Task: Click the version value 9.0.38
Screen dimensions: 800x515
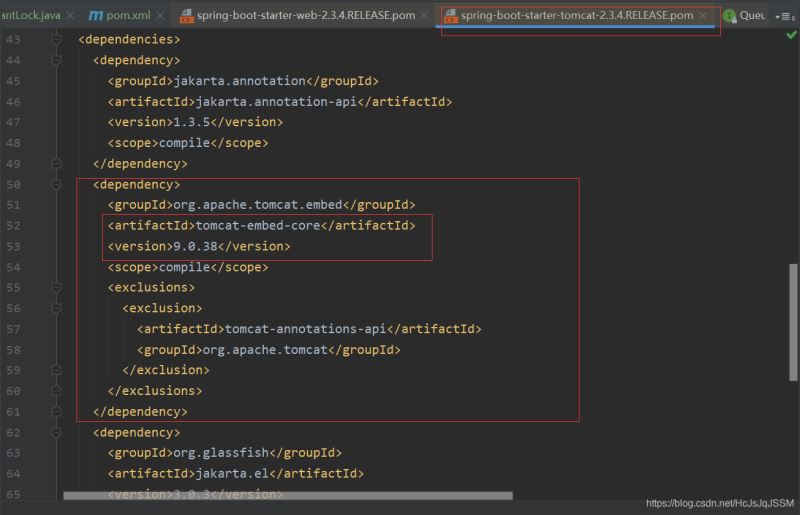Action: pos(195,246)
